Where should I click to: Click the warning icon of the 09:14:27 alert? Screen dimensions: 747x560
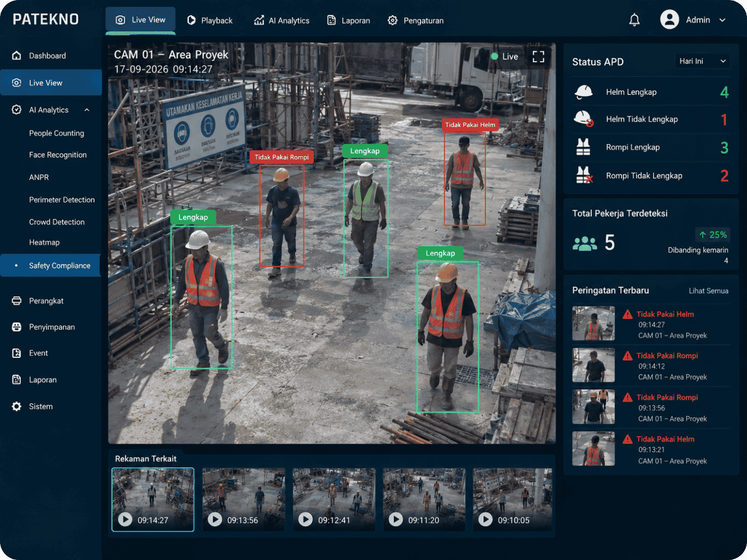click(x=627, y=314)
